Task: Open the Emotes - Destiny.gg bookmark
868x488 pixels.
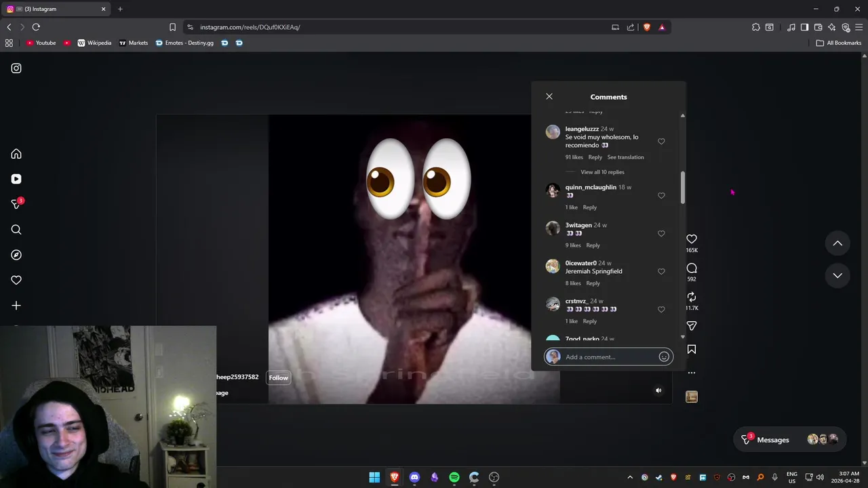Action: pyautogui.click(x=184, y=43)
